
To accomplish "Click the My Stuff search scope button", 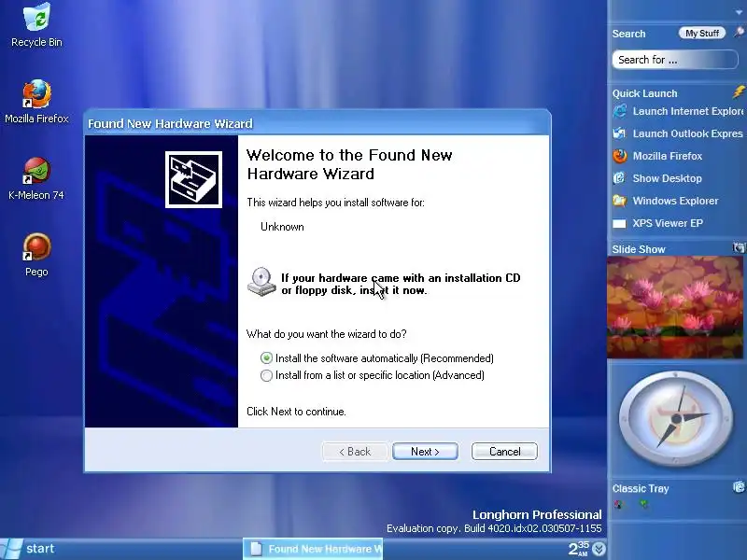I will coord(702,33).
